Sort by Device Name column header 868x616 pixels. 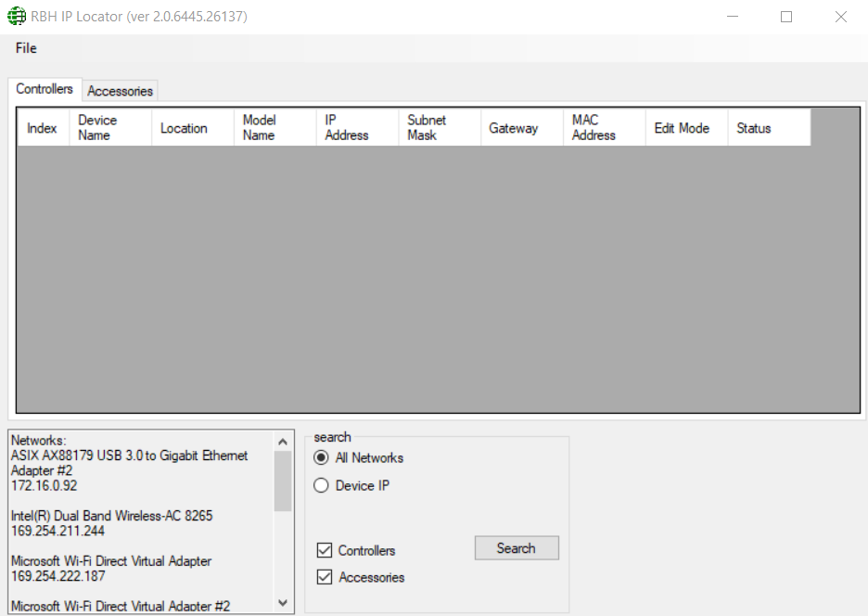(x=110, y=128)
